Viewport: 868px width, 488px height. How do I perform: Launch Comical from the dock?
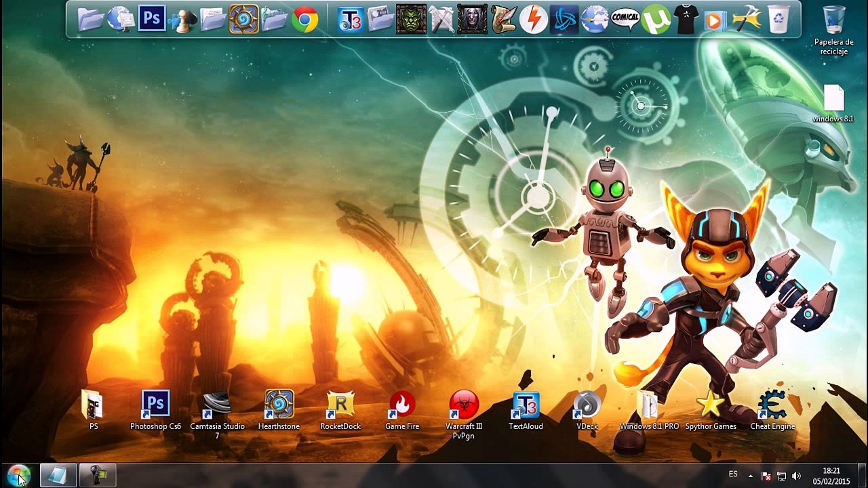[x=625, y=19]
